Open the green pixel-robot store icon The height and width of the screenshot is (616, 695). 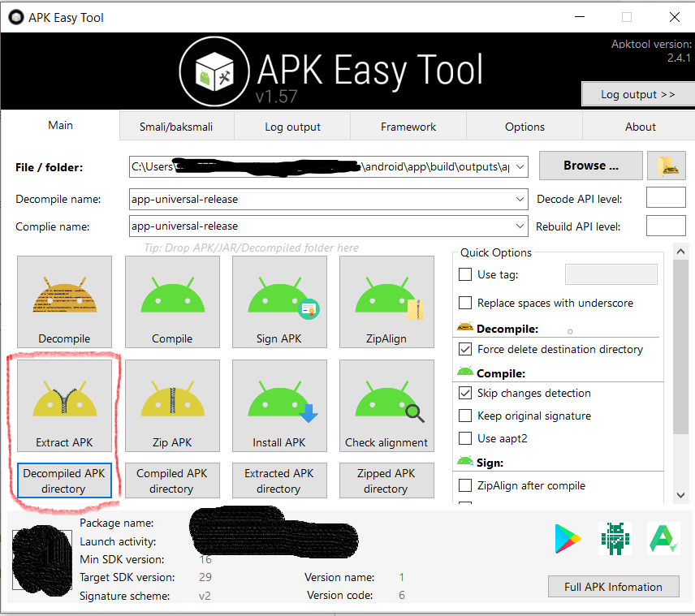[615, 538]
